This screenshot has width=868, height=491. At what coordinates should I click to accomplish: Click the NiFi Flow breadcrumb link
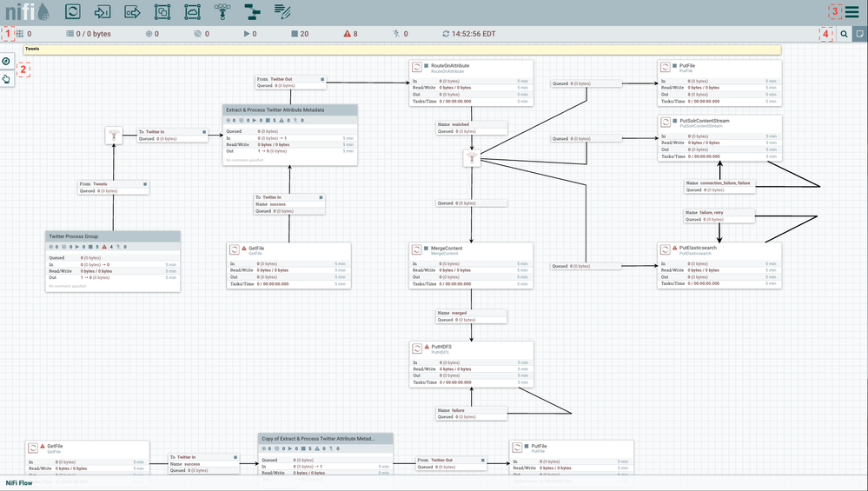click(x=19, y=483)
